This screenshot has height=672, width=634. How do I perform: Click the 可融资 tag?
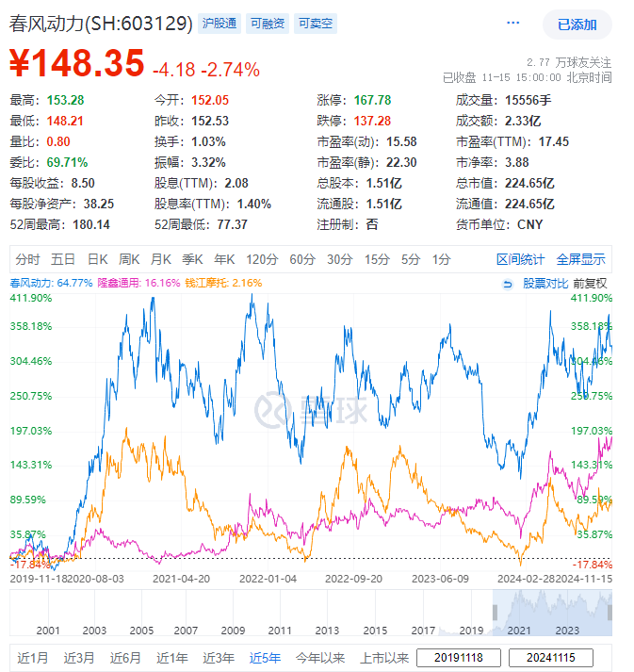click(268, 24)
